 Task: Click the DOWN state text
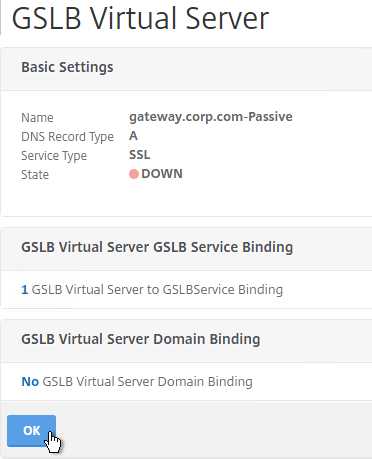(x=162, y=174)
